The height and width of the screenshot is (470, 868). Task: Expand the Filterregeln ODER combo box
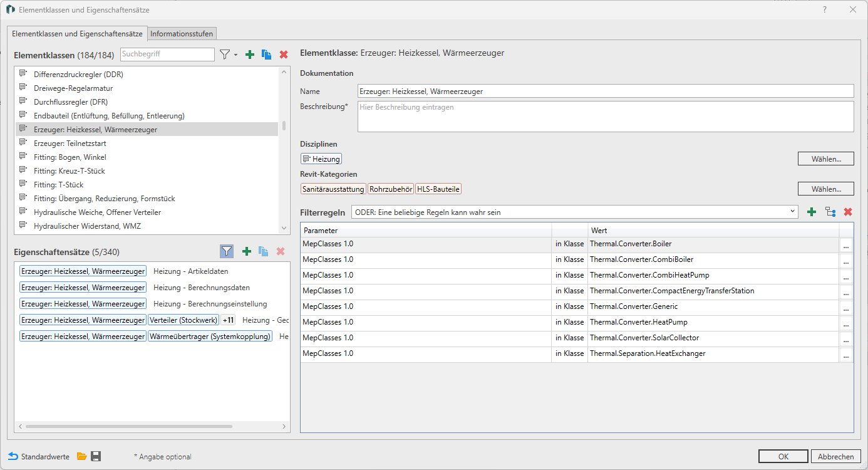793,212
